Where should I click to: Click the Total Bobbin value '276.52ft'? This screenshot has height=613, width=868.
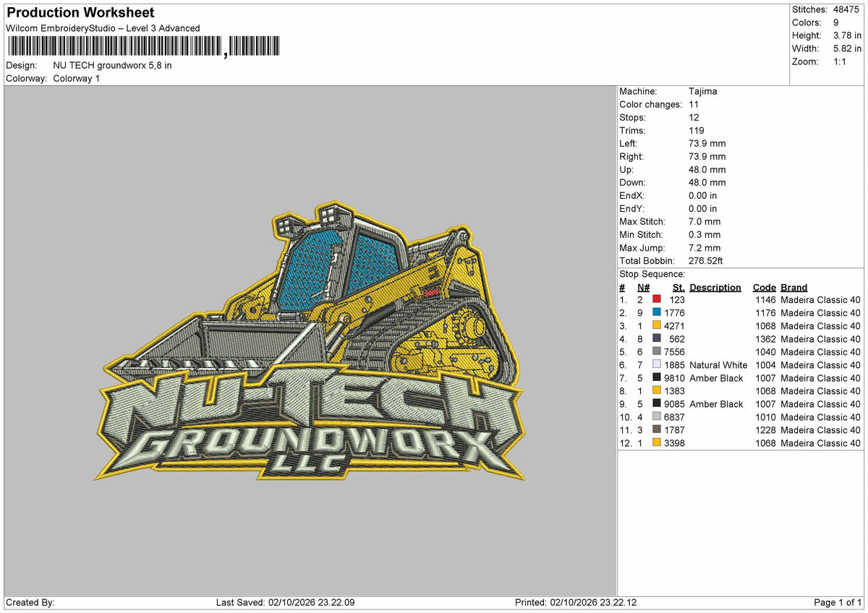(x=706, y=260)
